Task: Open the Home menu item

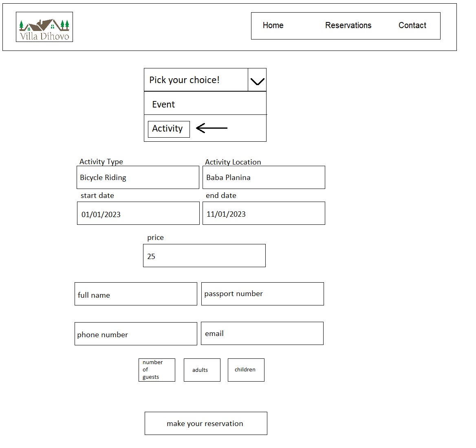Action: click(273, 26)
